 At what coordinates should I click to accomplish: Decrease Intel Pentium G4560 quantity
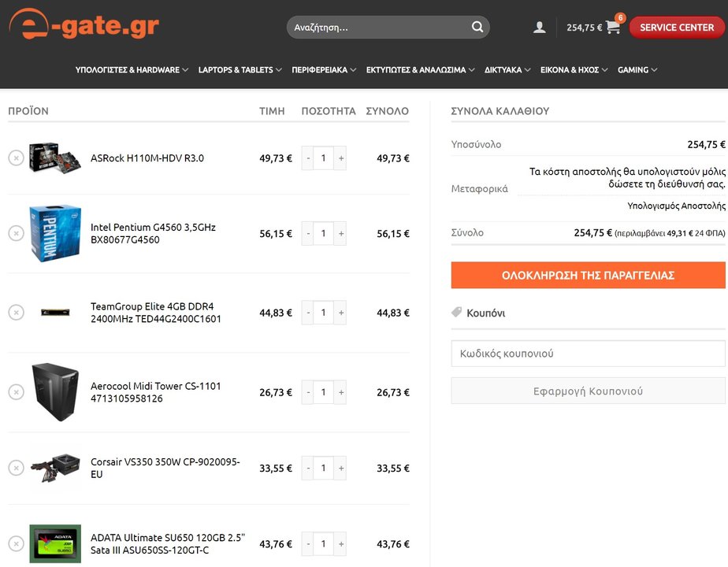[x=308, y=233]
